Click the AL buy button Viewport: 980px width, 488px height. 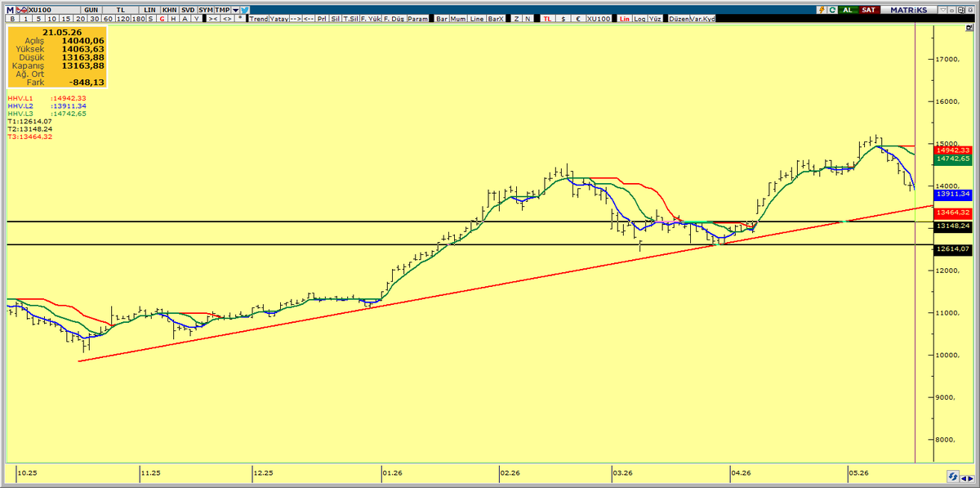coord(849,10)
